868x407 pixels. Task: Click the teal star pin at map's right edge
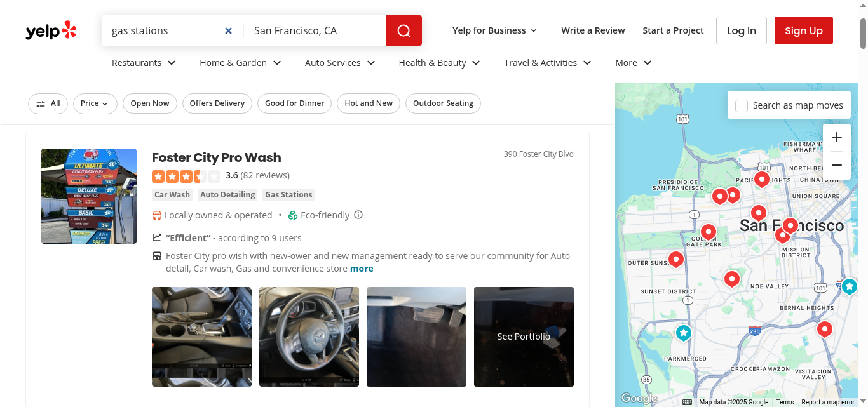(850, 286)
